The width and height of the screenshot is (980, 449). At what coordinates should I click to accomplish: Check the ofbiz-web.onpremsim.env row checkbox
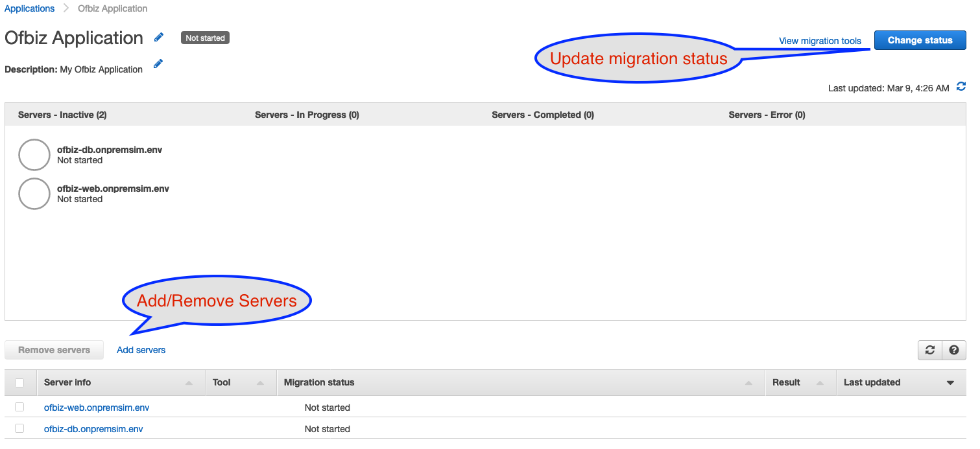click(x=19, y=407)
